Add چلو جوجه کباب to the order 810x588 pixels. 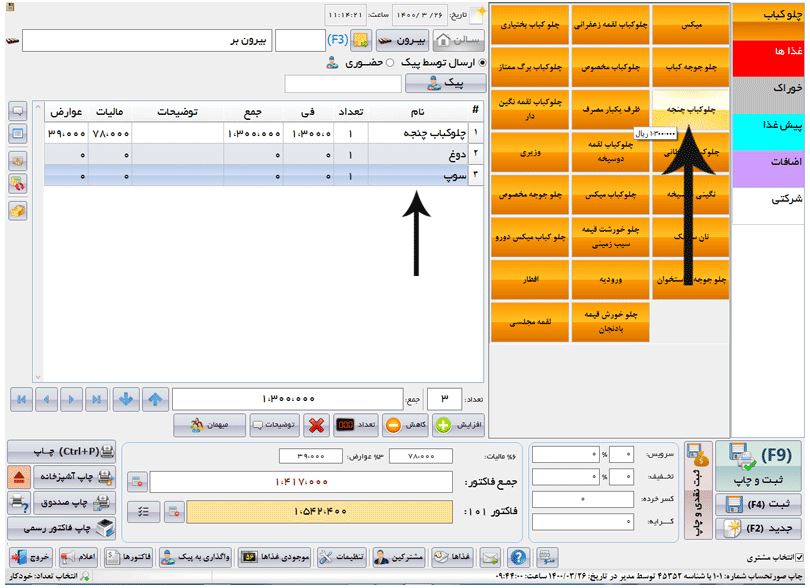[690, 66]
